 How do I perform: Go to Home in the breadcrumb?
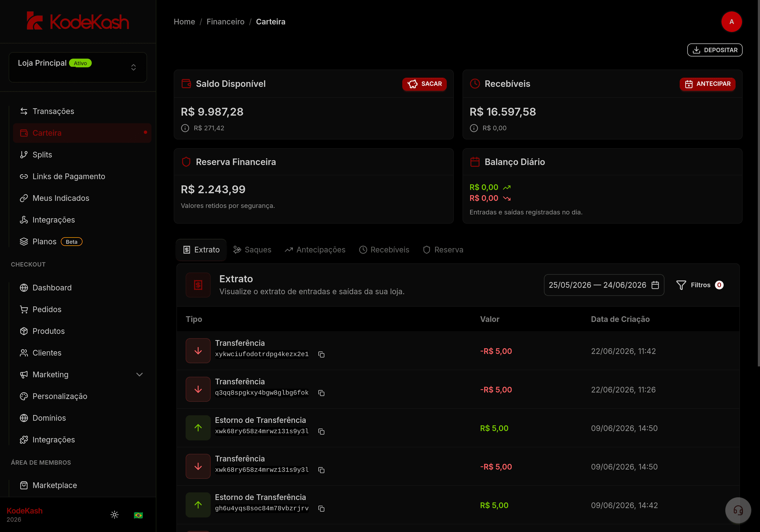(x=184, y=21)
